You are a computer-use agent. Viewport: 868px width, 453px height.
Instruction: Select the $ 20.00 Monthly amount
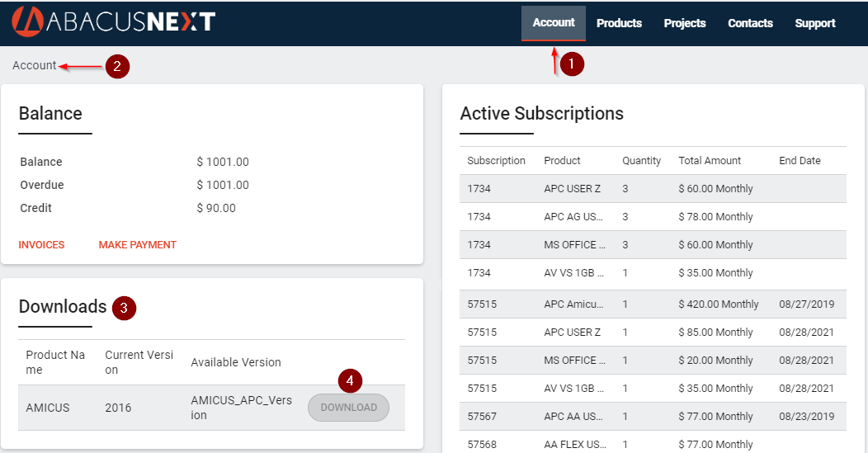coord(715,361)
